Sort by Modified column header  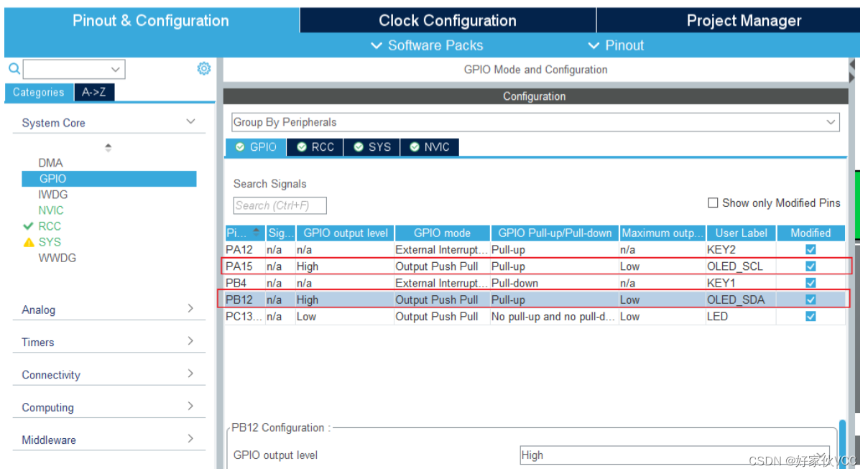[x=811, y=233]
